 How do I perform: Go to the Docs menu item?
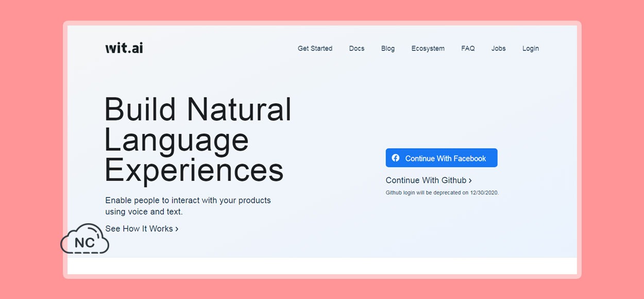(x=357, y=48)
